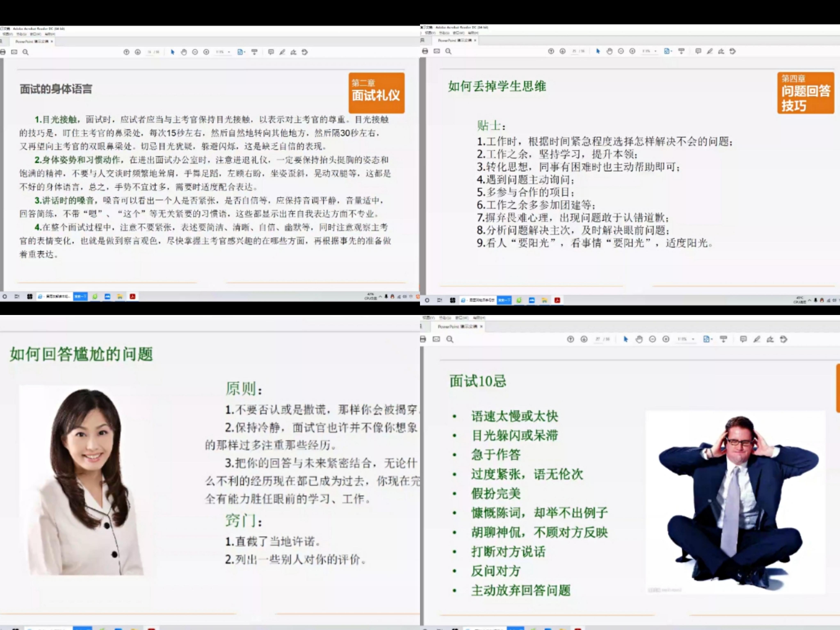840x630 pixels.
Task: Close the PowerPoint tab in the 面试10忌 window
Action: click(481, 326)
